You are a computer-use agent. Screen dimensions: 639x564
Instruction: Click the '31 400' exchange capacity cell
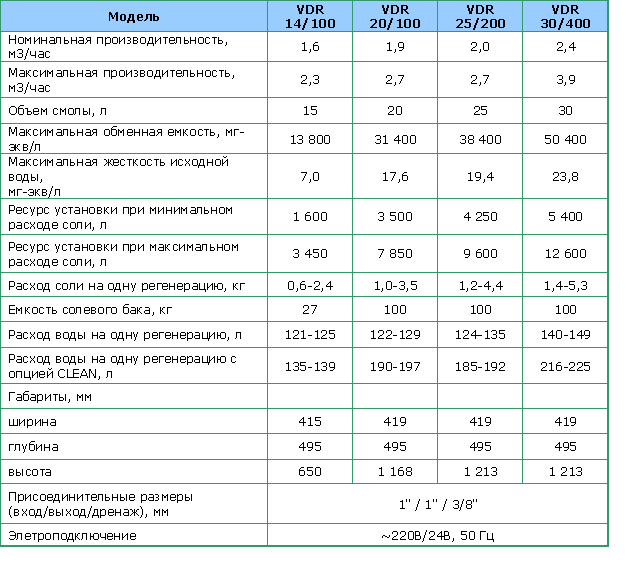(395, 139)
